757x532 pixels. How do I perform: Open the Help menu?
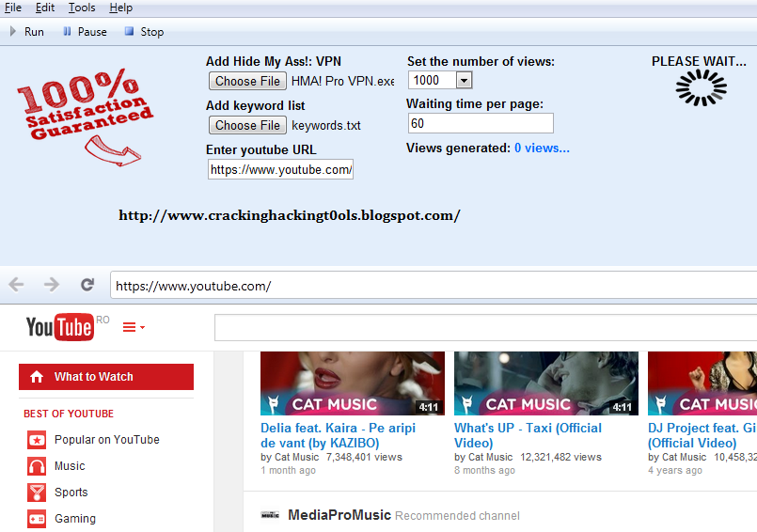[x=120, y=8]
